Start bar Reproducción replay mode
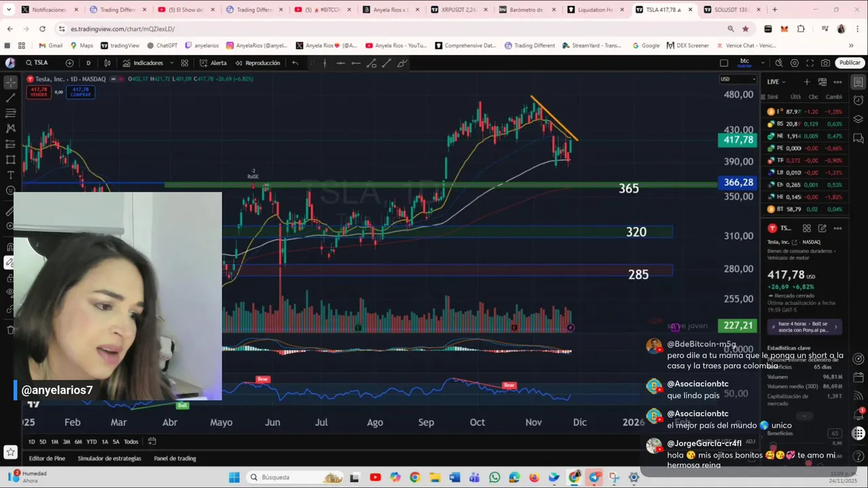This screenshot has width=868, height=488. pyautogui.click(x=258, y=63)
